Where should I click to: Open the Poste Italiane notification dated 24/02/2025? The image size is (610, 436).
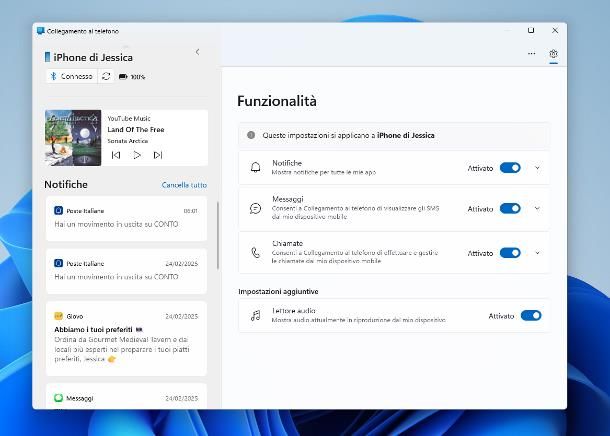(x=126, y=271)
